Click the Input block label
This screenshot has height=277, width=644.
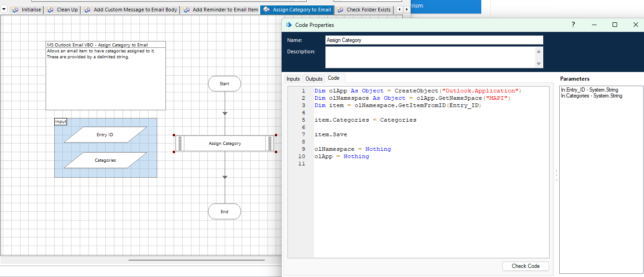coord(61,122)
